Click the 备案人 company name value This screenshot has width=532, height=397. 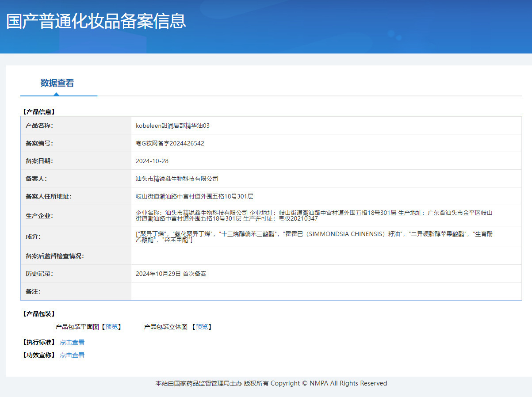pos(177,179)
